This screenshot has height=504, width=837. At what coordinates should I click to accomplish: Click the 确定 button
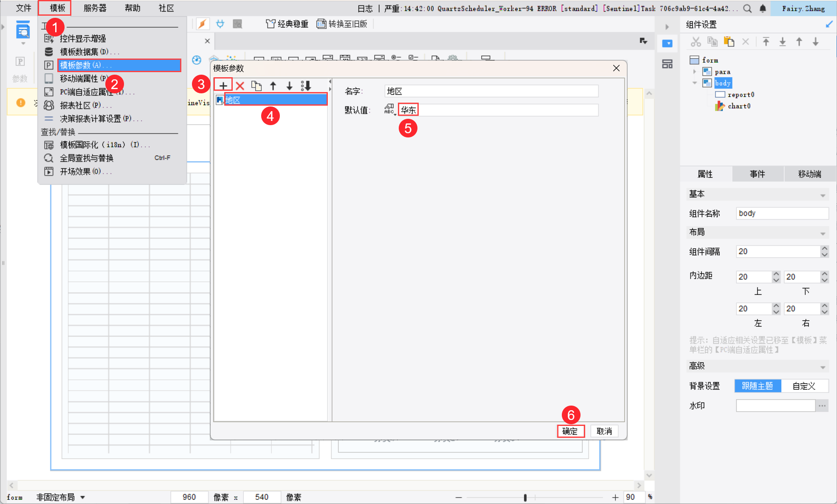pos(570,431)
